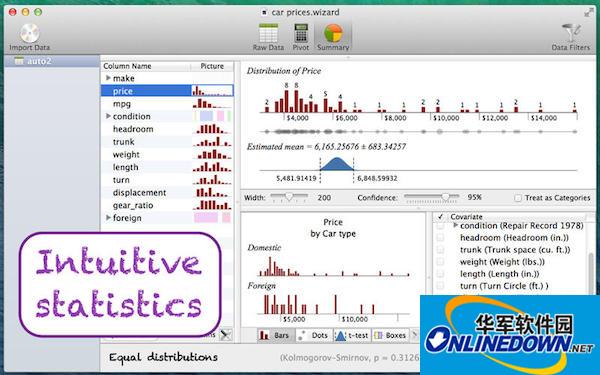
Task: Check the weight (Weight (lbs.)) covariate
Action: click(x=440, y=262)
